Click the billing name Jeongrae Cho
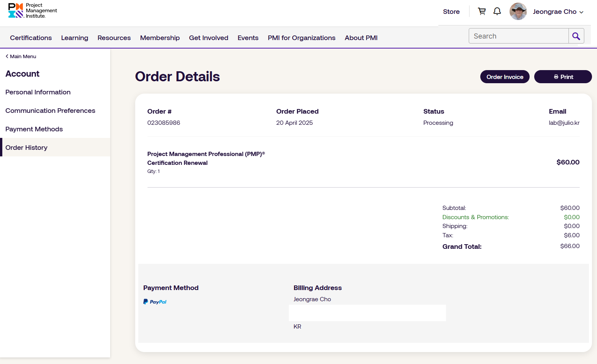The width and height of the screenshot is (597, 364). tap(312, 299)
